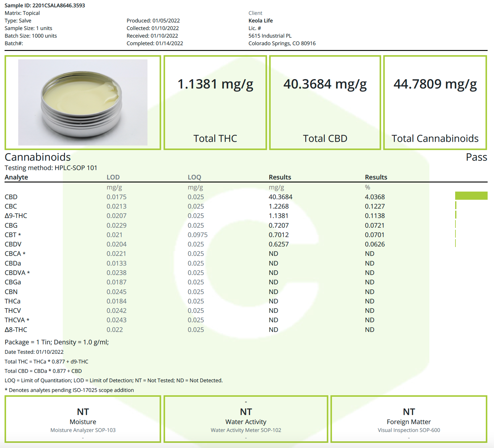
Task: Click the ISO-17025 scope addition footnote
Action: click(69, 390)
